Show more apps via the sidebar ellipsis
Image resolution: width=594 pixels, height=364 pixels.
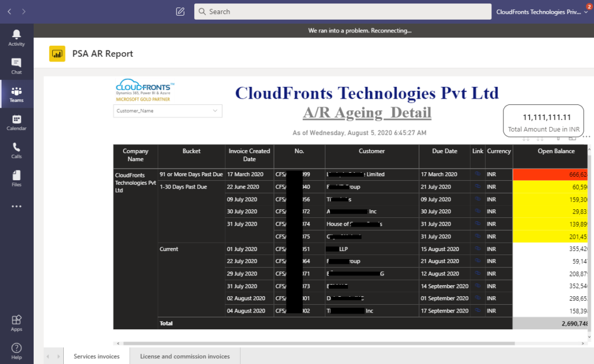[x=16, y=206]
